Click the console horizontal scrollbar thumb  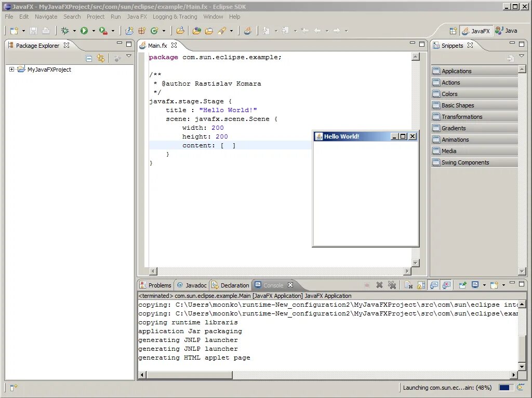tap(189, 375)
